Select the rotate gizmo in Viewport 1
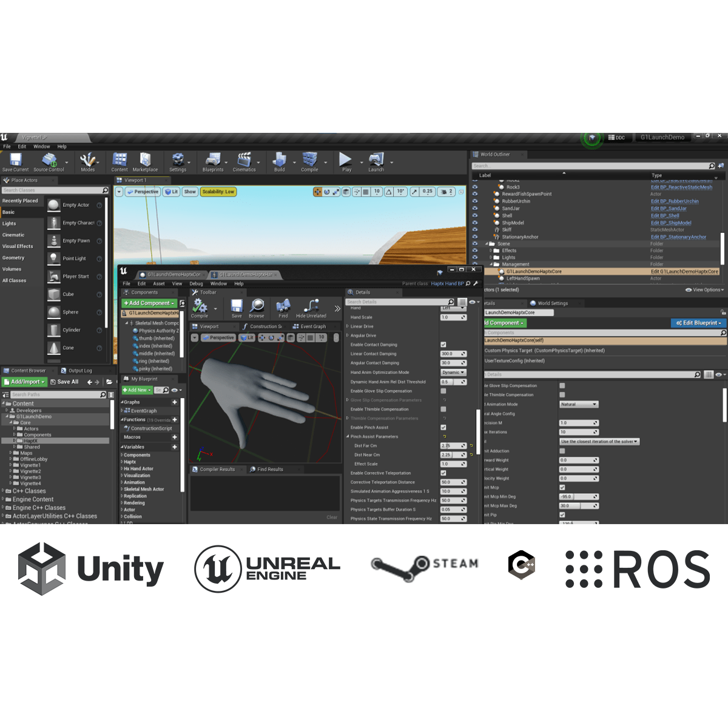The image size is (728, 728). [x=326, y=192]
